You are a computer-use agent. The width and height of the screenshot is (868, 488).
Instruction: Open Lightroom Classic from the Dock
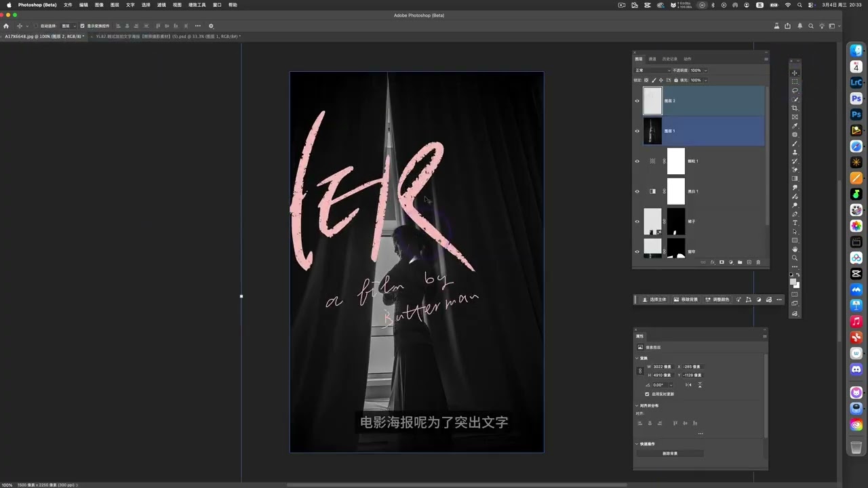click(856, 83)
